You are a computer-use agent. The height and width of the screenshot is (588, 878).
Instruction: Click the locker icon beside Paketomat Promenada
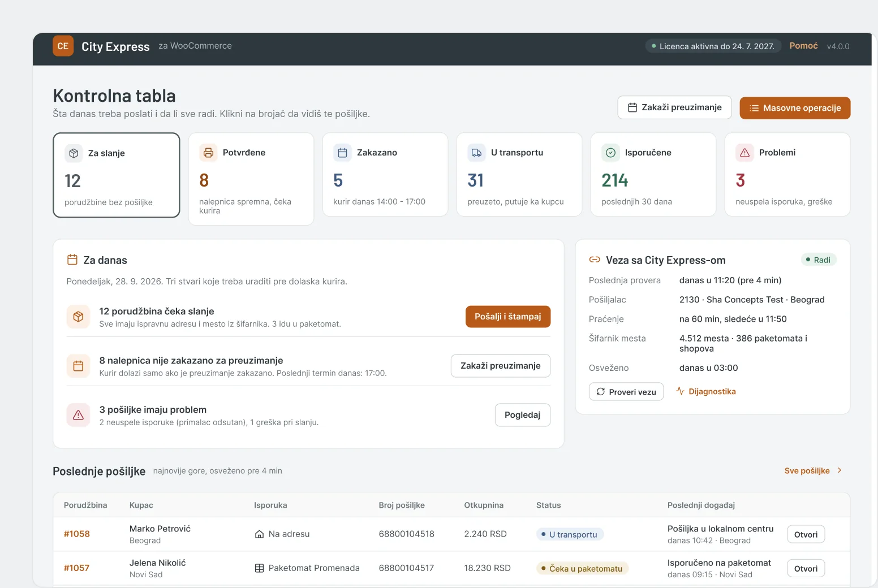tap(259, 568)
